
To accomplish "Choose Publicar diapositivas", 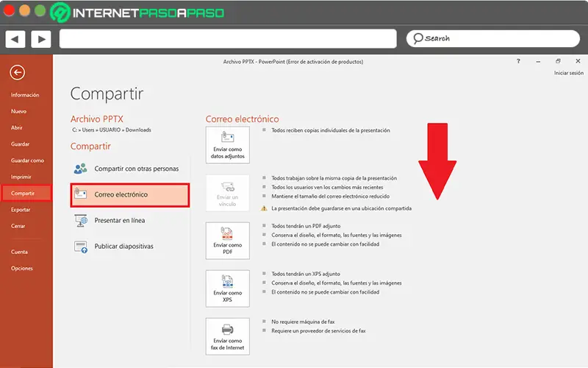I will 130,247.
